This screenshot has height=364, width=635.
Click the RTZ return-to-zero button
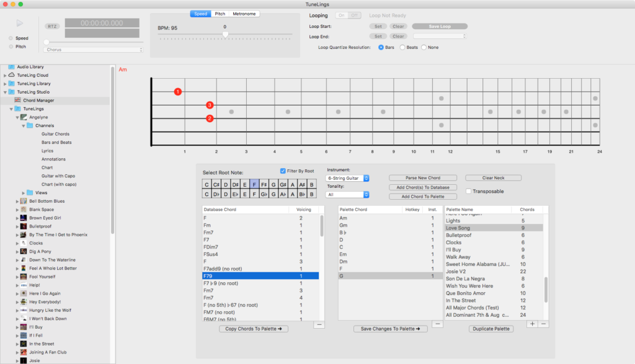tap(52, 26)
